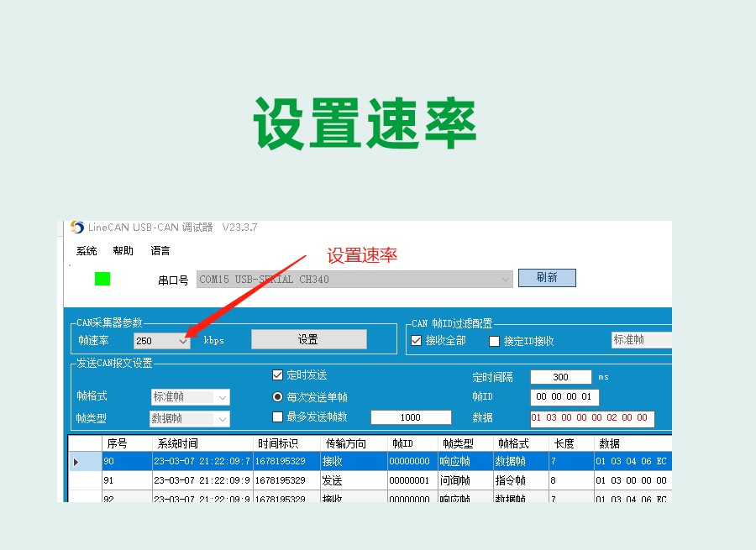Open the 语言 menu
Viewport: 756px width, 550px height.
(x=160, y=251)
